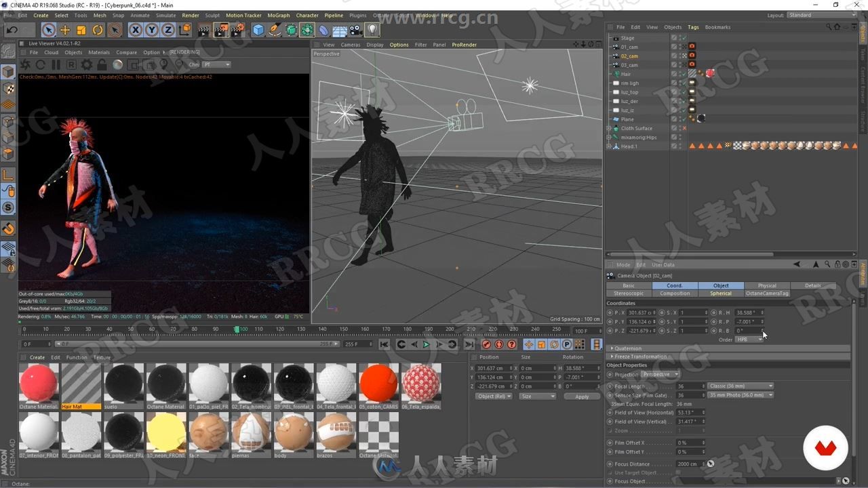
Task: Add a Cube primitive object
Action: pos(258,30)
